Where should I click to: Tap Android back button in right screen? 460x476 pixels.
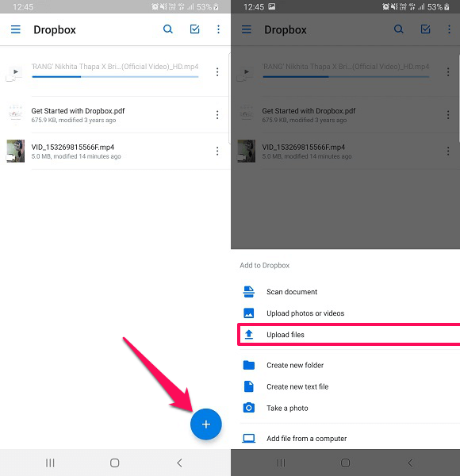tap(410, 463)
